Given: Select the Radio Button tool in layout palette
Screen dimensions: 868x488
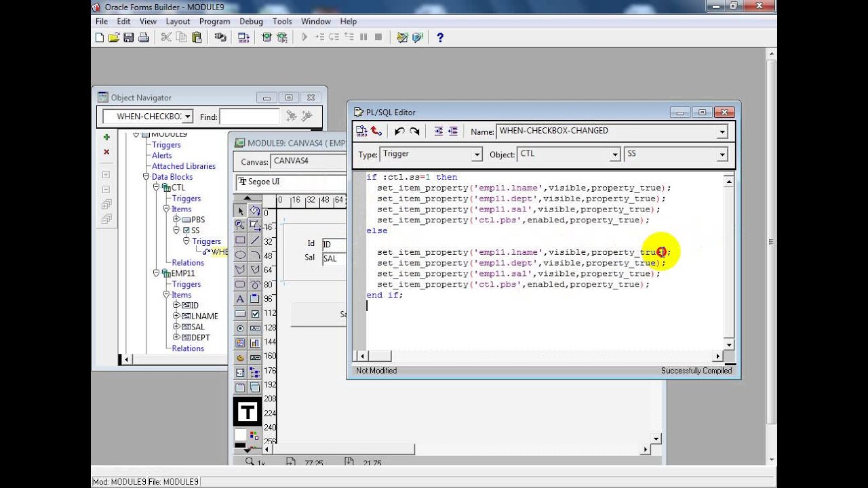Looking at the screenshot, I should [240, 328].
